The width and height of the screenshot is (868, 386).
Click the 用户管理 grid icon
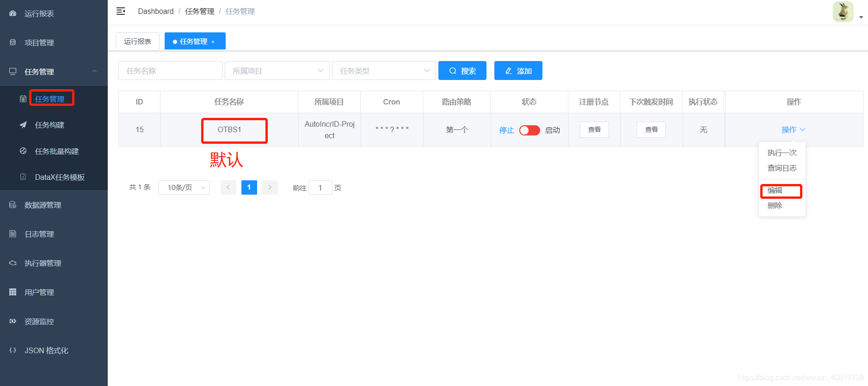(x=13, y=292)
